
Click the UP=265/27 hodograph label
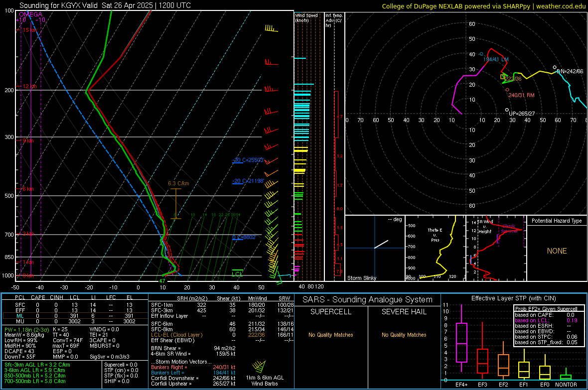[x=522, y=114]
